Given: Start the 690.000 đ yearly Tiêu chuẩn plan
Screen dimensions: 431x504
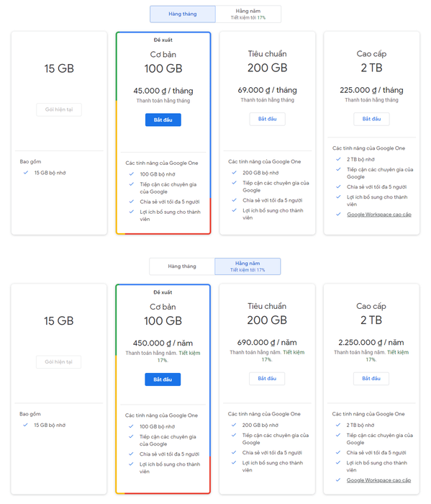Looking at the screenshot, I should 267,379.
